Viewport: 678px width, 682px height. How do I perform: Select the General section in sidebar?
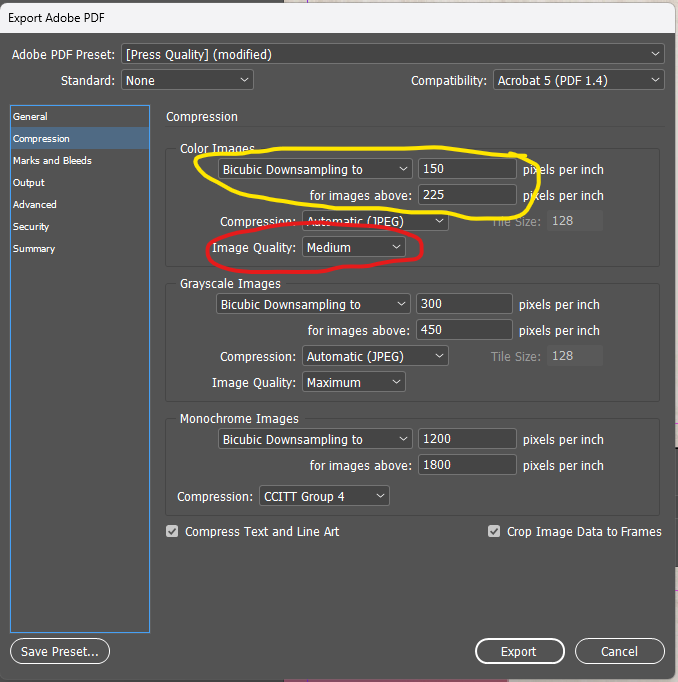30,117
